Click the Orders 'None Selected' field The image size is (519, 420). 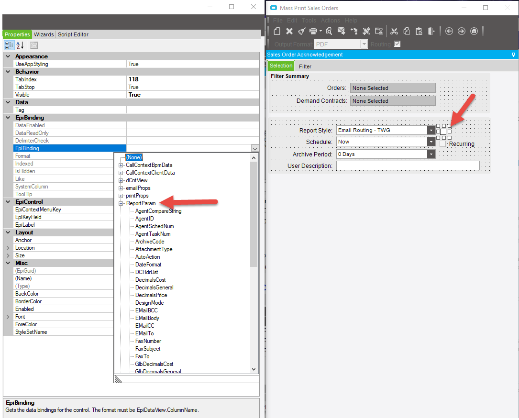point(393,88)
